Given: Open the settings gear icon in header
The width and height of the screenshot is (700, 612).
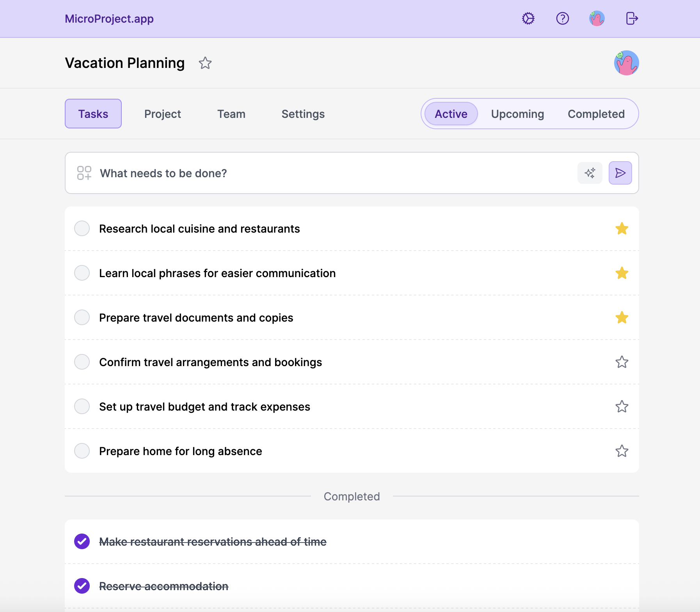Looking at the screenshot, I should pos(528,18).
